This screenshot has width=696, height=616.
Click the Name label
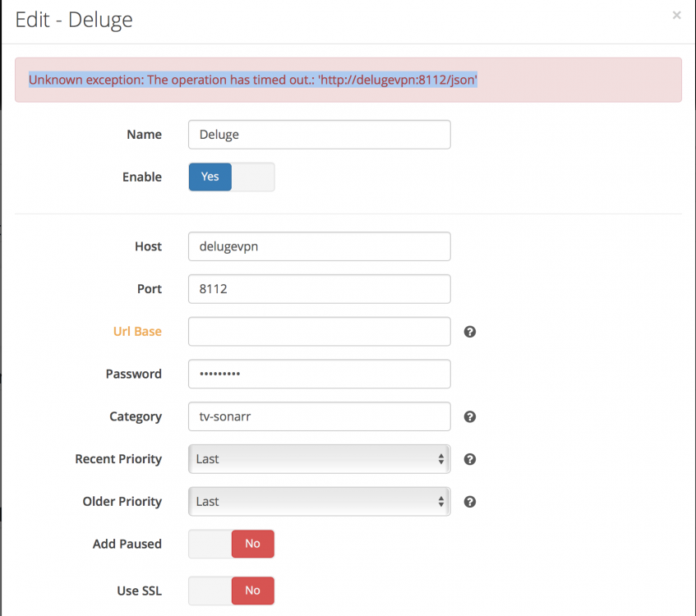(x=145, y=135)
